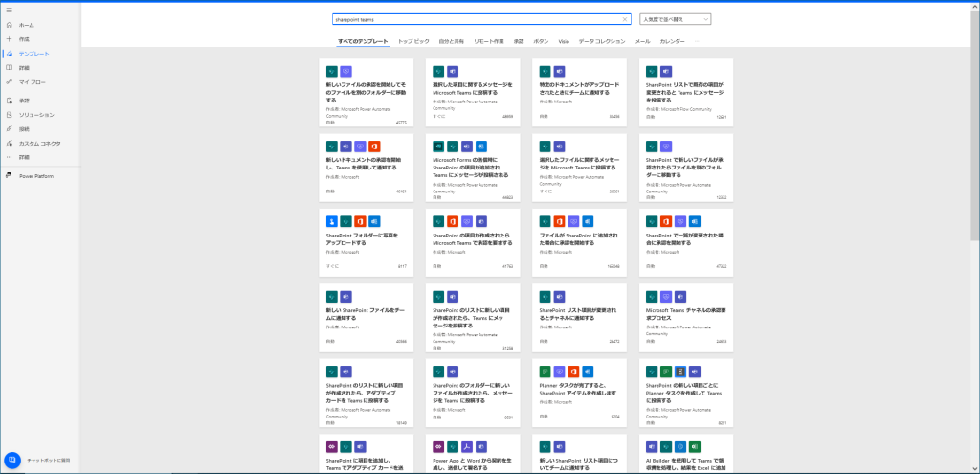Click the blue button icon on 'SharePoint フォルダーに写真をアップロードする' card

pyautogui.click(x=332, y=221)
